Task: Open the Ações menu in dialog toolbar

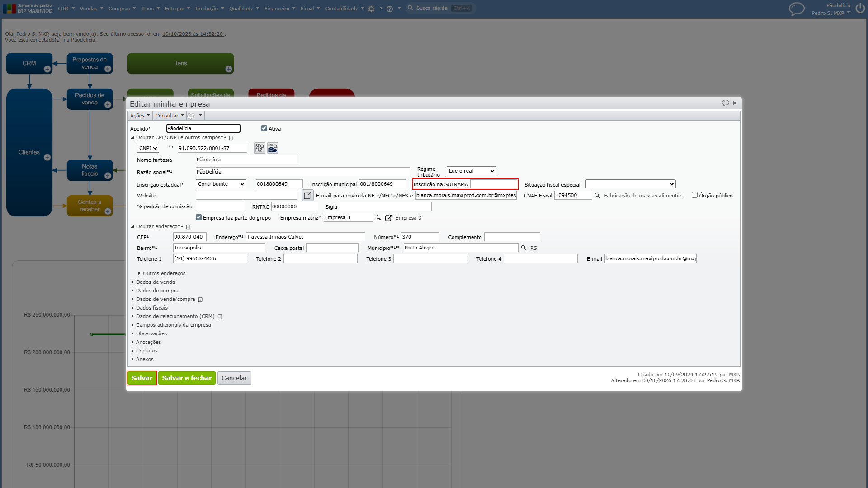Action: (140, 116)
